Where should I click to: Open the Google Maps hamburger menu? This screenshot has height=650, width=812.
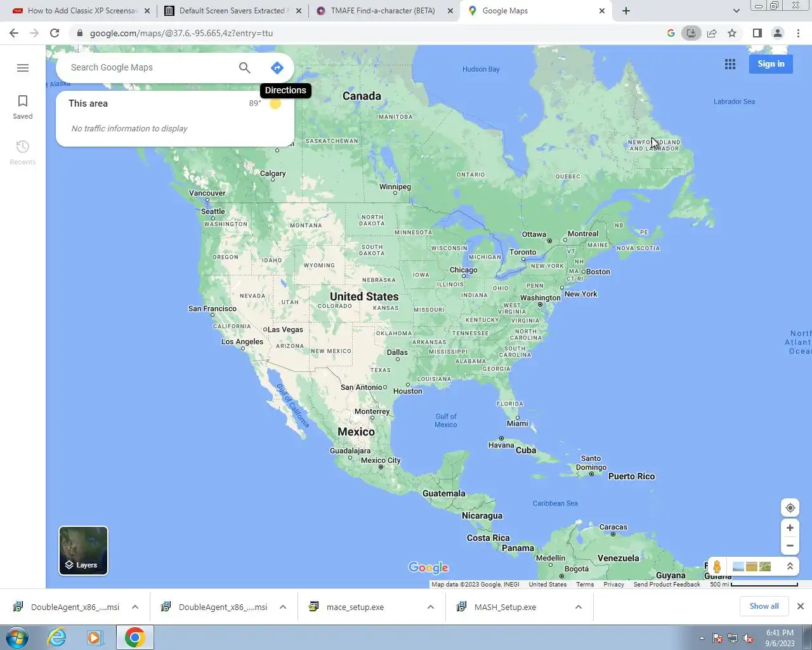click(23, 68)
